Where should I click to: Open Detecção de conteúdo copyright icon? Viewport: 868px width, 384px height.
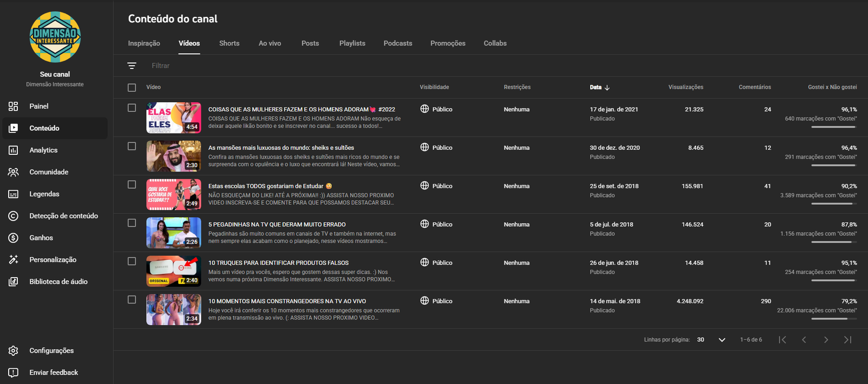(x=14, y=216)
